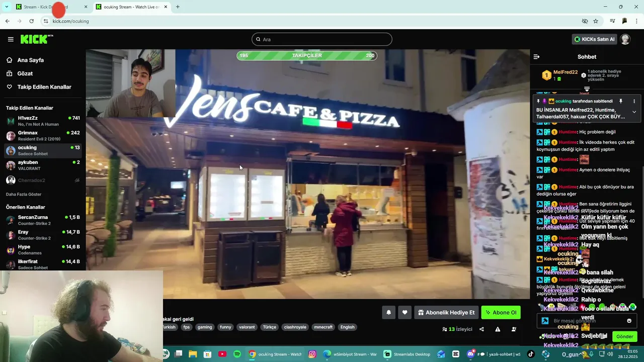Expand pinned message chevron
Screen dimensions: 644x362
(634, 112)
